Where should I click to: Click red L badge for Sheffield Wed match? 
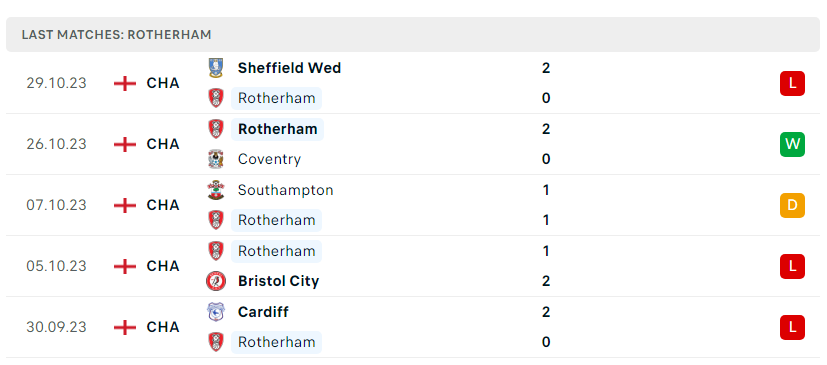point(792,83)
